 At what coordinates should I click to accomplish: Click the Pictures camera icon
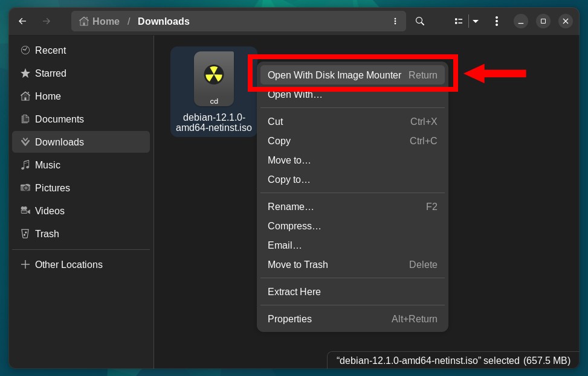click(25, 188)
